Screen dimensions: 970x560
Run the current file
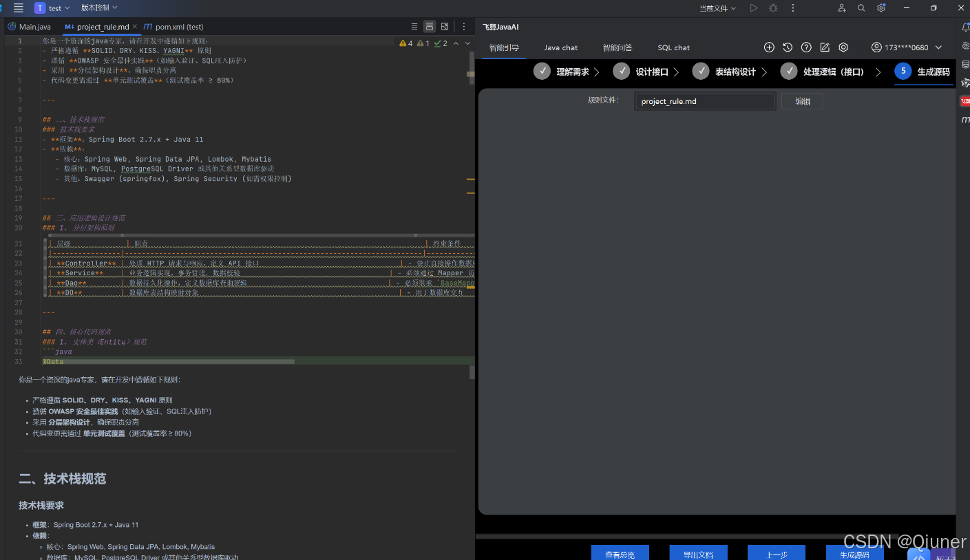[754, 8]
